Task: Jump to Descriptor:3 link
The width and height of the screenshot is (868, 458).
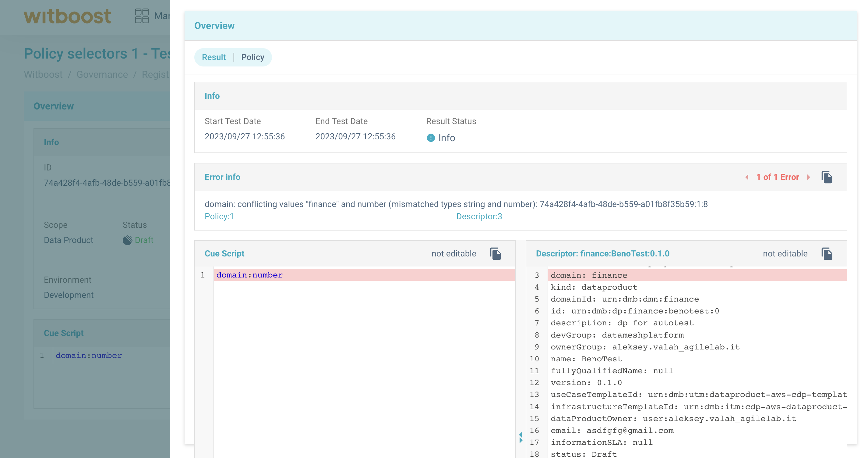Action: (x=479, y=216)
